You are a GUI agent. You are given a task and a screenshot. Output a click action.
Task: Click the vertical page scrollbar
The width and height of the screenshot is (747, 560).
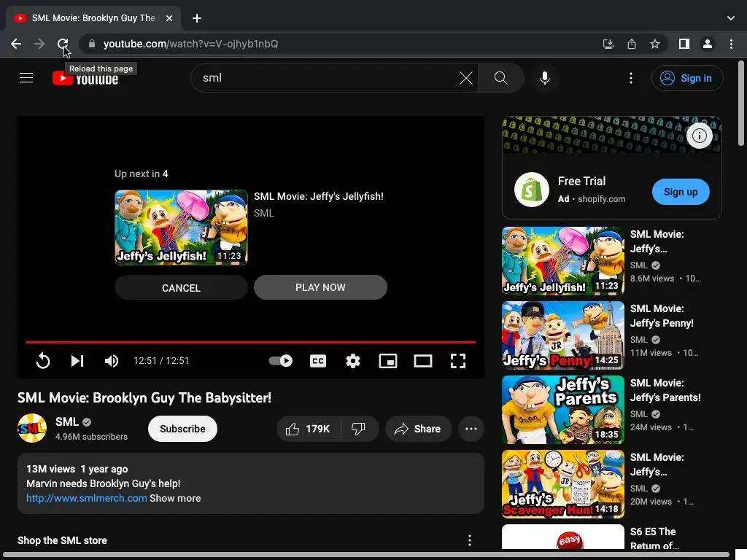[741, 102]
